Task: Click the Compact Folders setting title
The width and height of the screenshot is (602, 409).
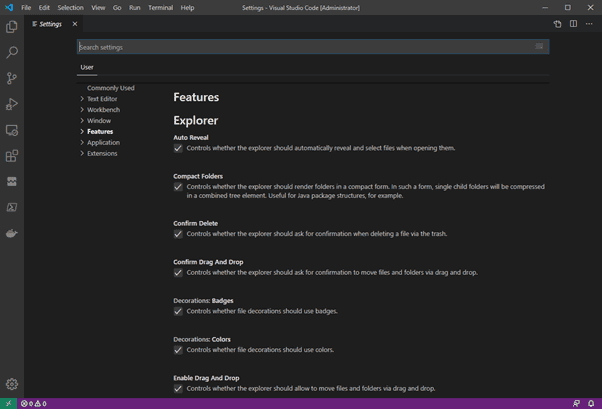Action: [x=198, y=176]
